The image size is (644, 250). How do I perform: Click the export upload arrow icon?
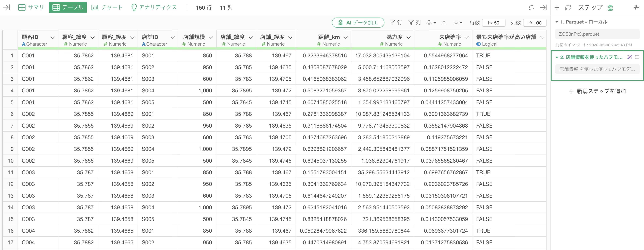point(444,23)
